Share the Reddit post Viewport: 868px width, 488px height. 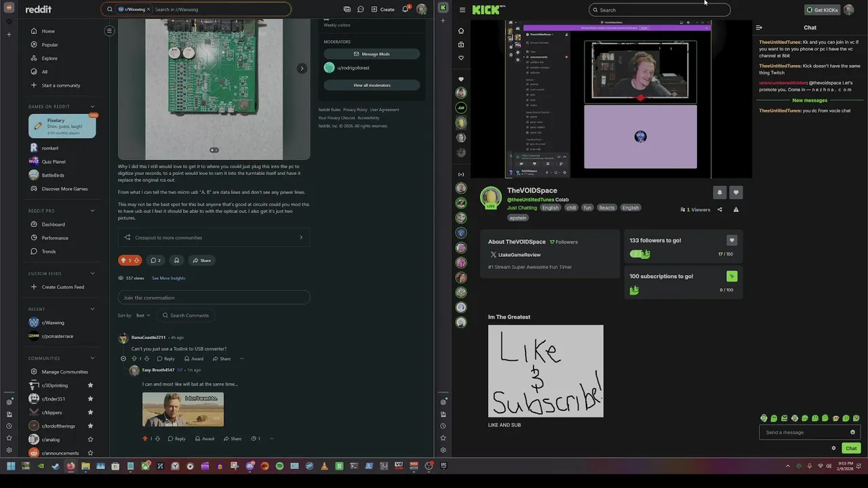pyautogui.click(x=201, y=260)
